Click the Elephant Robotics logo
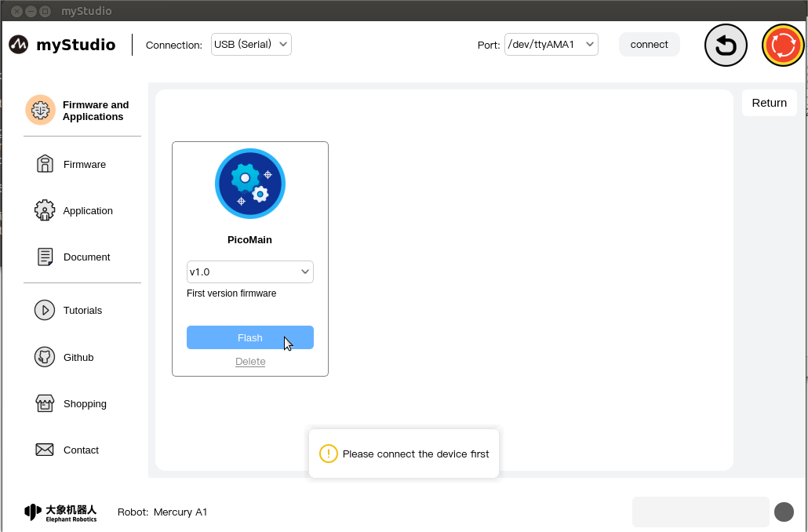This screenshot has width=808, height=532. click(60, 512)
